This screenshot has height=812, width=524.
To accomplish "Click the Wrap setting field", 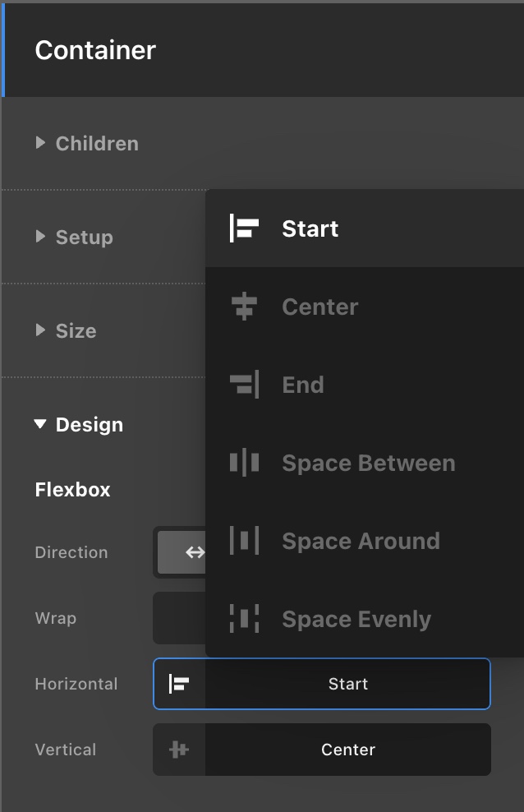I will [x=178, y=618].
